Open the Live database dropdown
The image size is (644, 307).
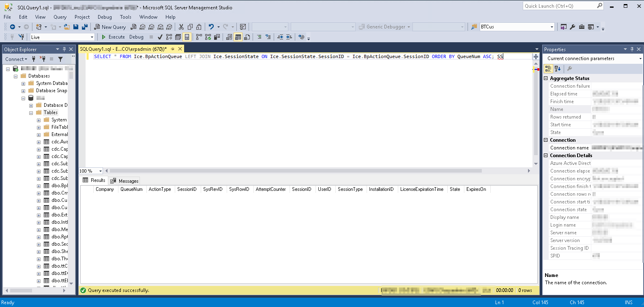92,37
